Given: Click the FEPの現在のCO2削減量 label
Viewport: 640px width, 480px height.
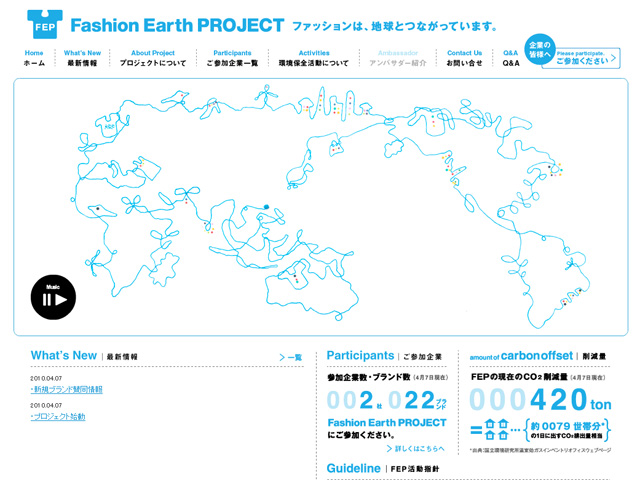Looking at the screenshot, I should tap(519, 377).
